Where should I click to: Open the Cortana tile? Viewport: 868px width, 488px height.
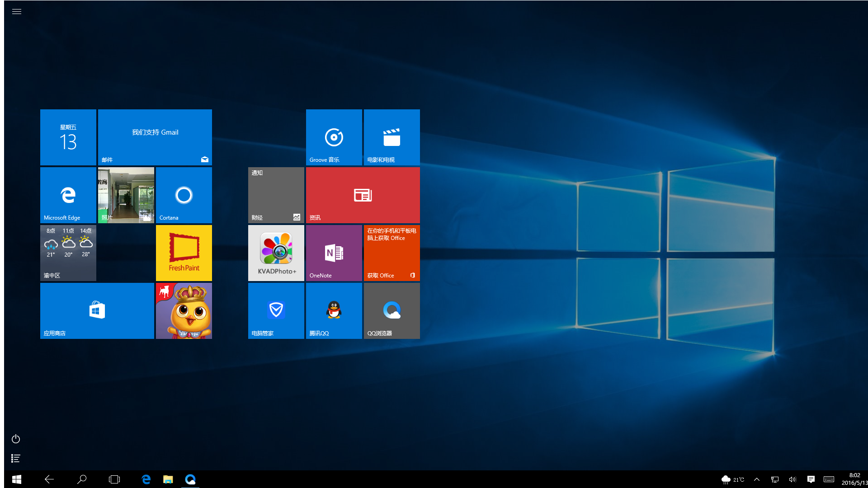(184, 195)
